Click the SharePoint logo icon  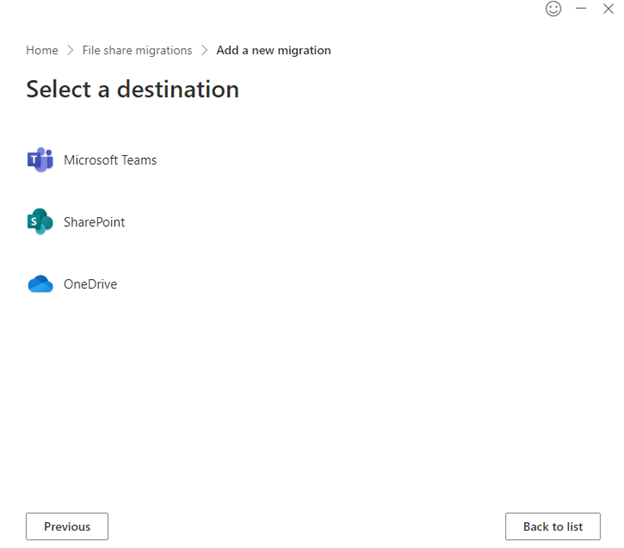(40, 222)
